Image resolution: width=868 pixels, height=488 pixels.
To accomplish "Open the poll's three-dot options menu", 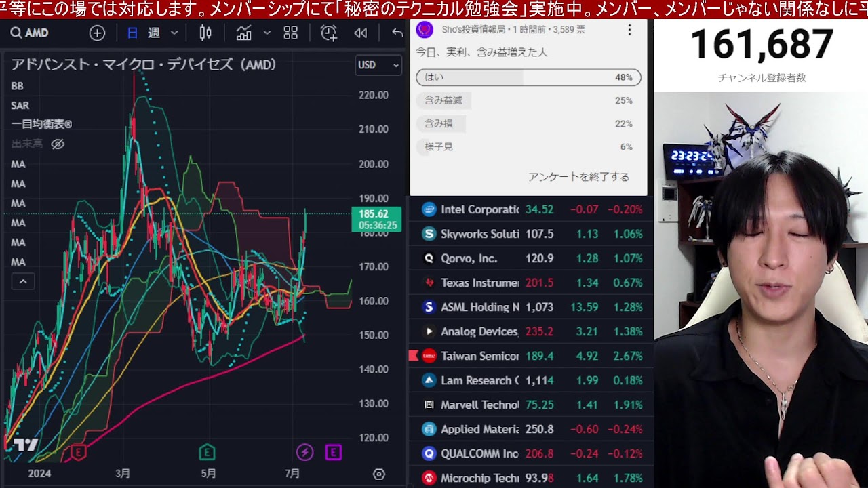I will tap(629, 30).
